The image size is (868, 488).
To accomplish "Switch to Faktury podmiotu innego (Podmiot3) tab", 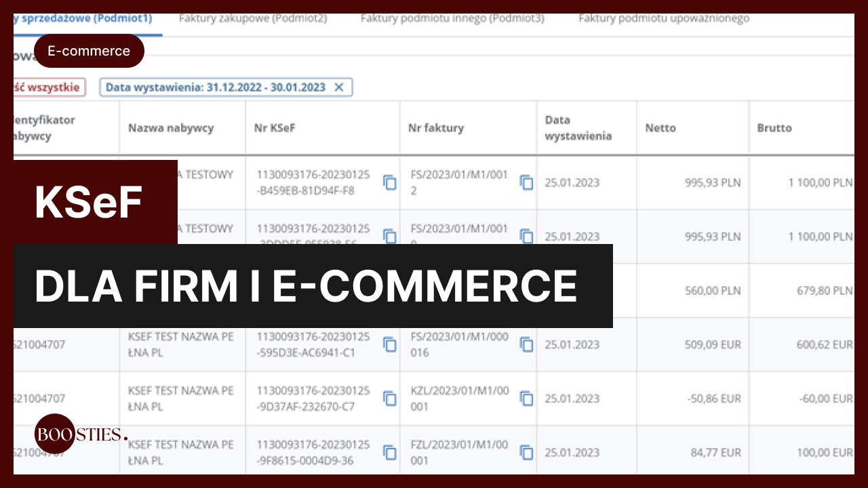I will click(x=452, y=18).
